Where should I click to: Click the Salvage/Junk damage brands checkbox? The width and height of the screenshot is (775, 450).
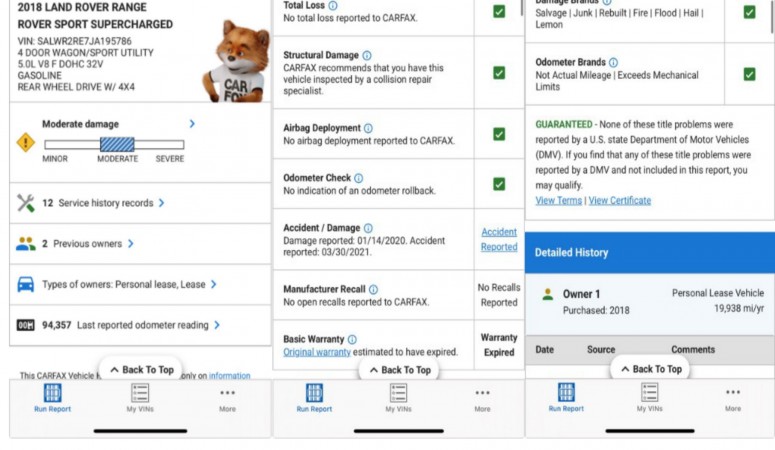[749, 12]
